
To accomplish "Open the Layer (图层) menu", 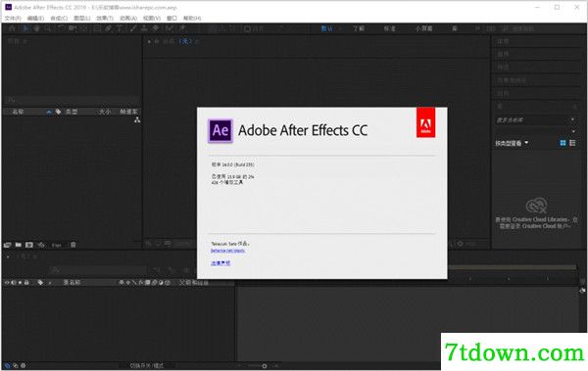I will tap(81, 18).
